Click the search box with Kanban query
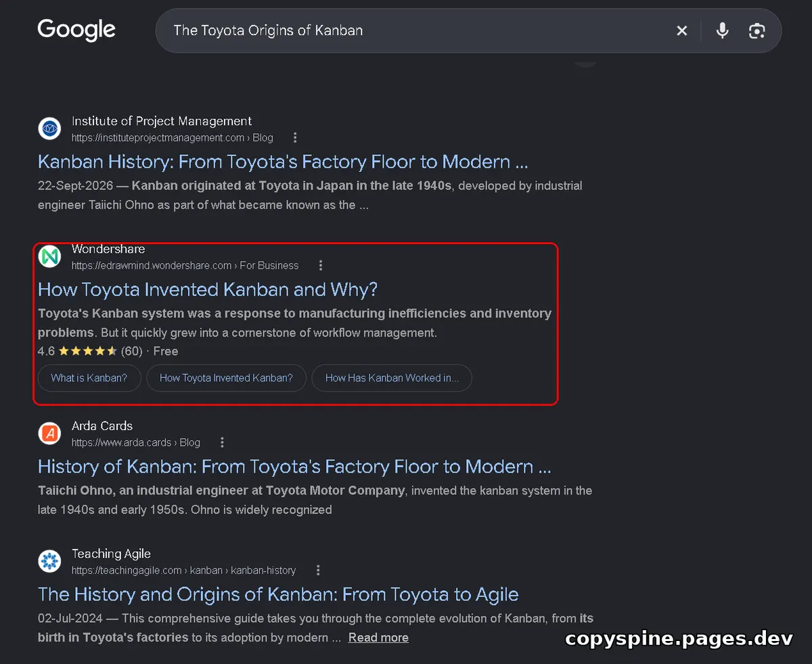812x664 pixels. pos(468,30)
